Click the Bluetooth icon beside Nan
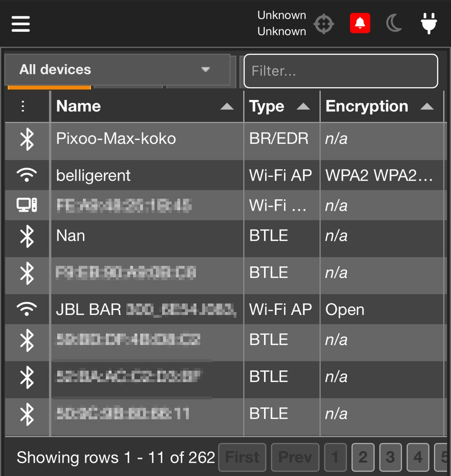The width and height of the screenshot is (451, 476). point(27,235)
